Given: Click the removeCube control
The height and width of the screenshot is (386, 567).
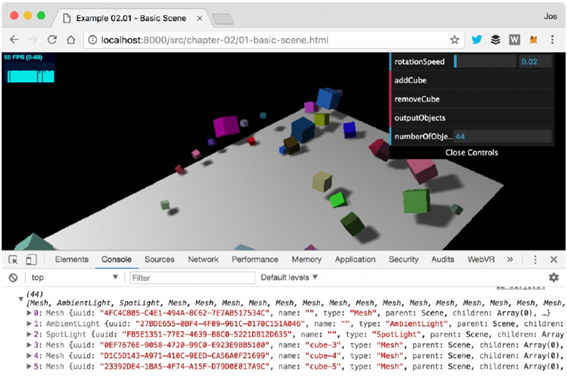Looking at the screenshot, I should point(472,99).
